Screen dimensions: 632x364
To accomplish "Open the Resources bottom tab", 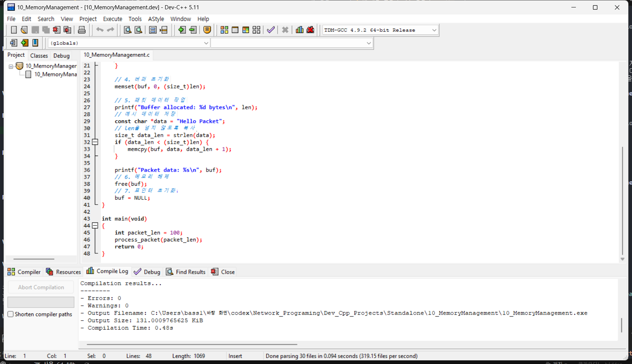I will pyautogui.click(x=63, y=272).
